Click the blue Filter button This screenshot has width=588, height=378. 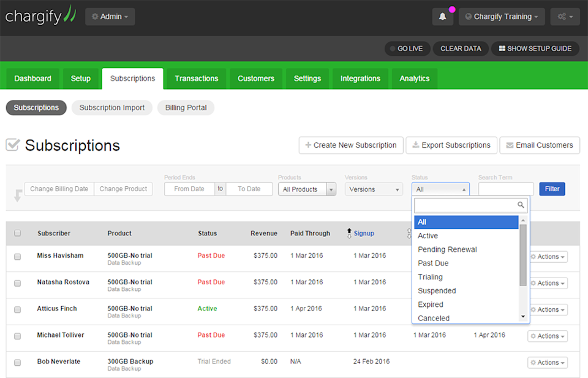click(x=552, y=189)
